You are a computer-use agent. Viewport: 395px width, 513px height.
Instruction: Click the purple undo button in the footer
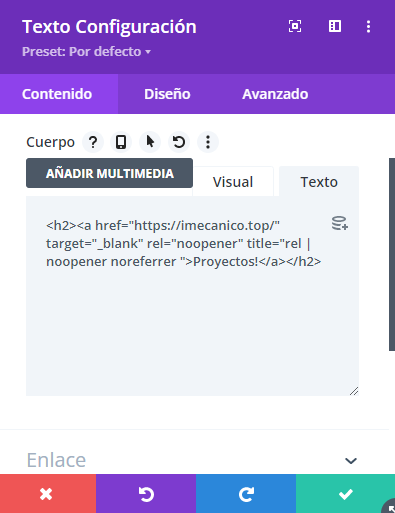point(146,494)
